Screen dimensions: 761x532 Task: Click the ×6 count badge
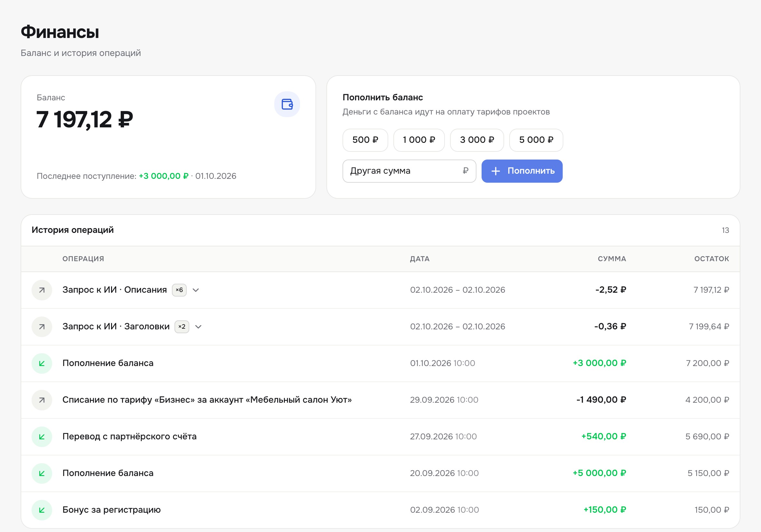[179, 290]
